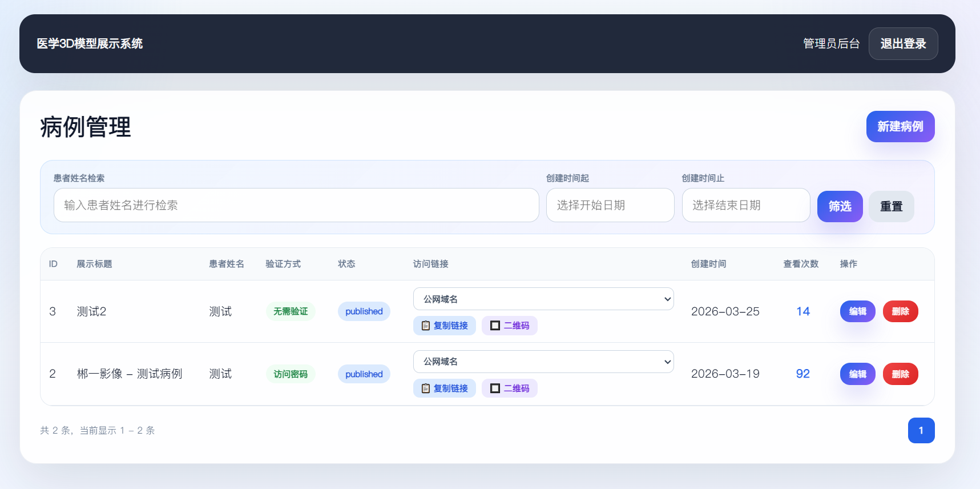Expand 公网域名 dropdown for 郴一影像 row
980x489 pixels.
(x=543, y=362)
